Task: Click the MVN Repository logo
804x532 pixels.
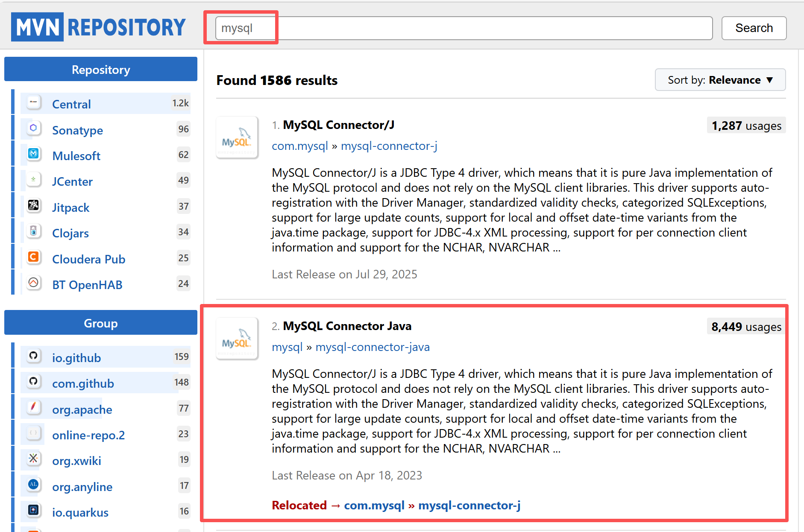Action: (99, 27)
